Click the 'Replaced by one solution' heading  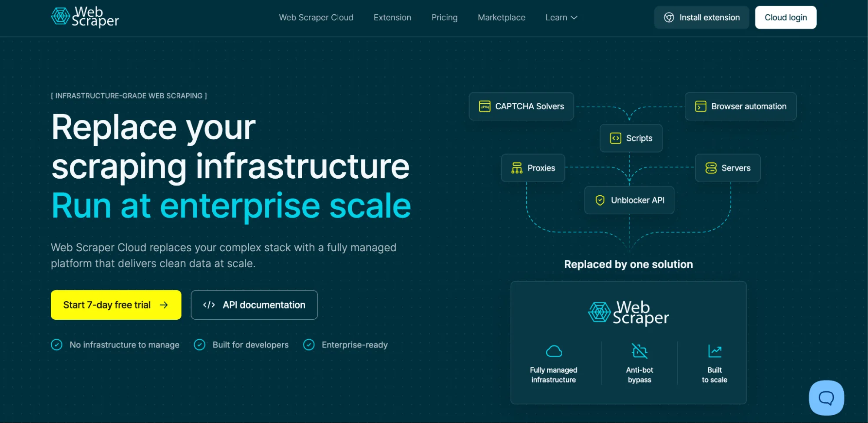pyautogui.click(x=628, y=264)
